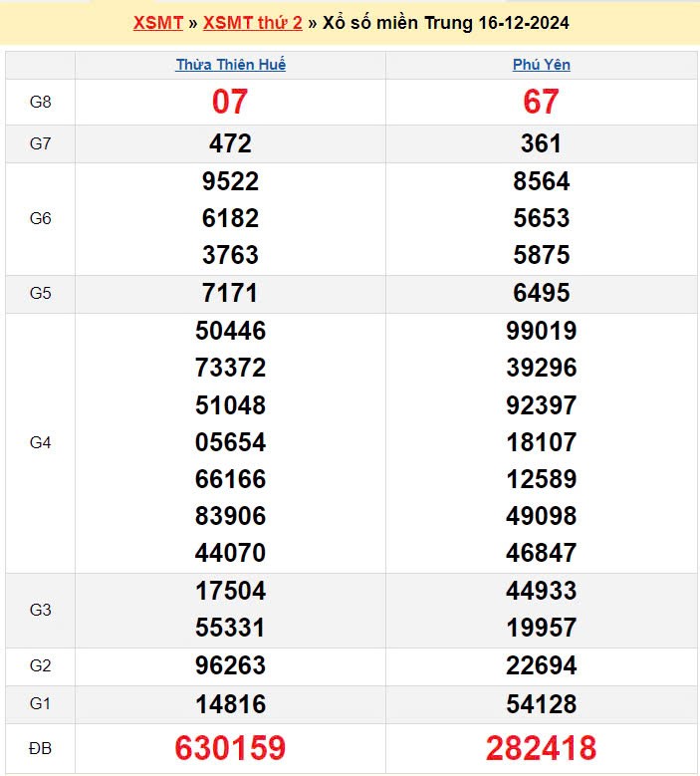Viewport: 700px width, 776px height.
Task: Click the G7 row label
Action: click(x=40, y=143)
